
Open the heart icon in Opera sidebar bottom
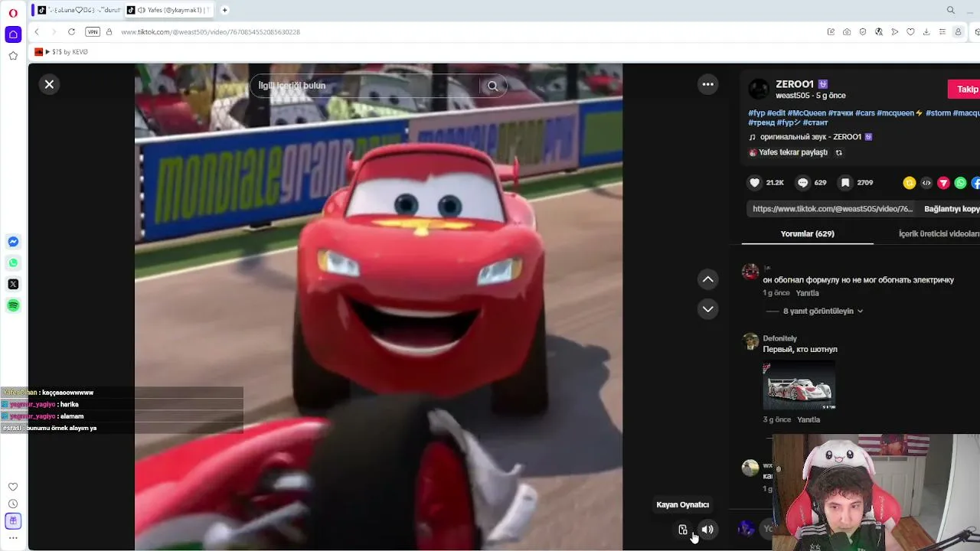tap(13, 487)
